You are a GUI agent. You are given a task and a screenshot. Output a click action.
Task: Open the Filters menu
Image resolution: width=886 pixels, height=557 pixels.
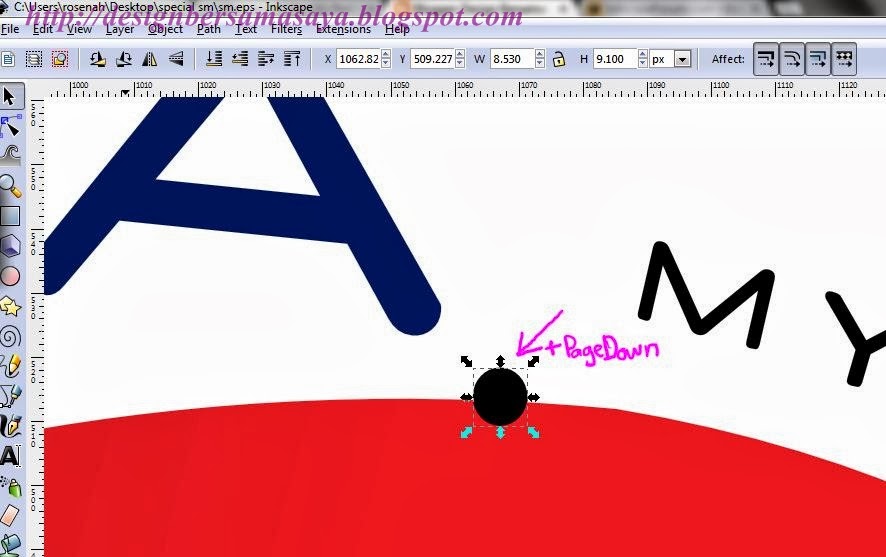pos(286,29)
